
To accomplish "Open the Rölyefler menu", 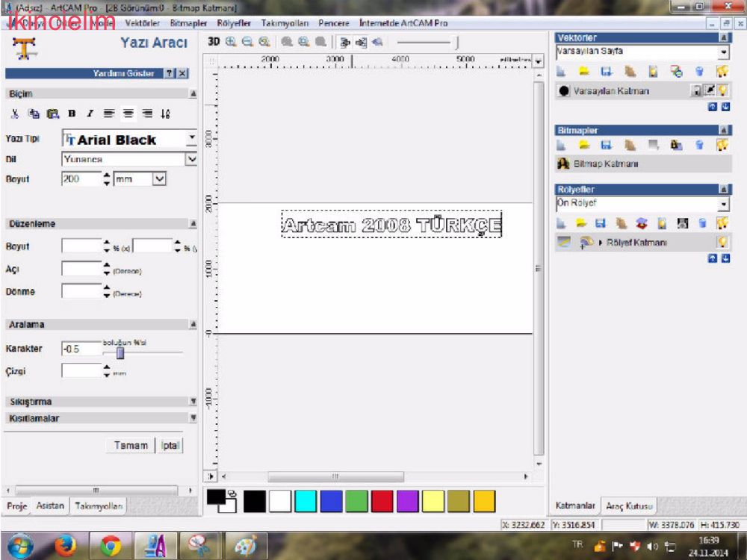I will [x=234, y=23].
